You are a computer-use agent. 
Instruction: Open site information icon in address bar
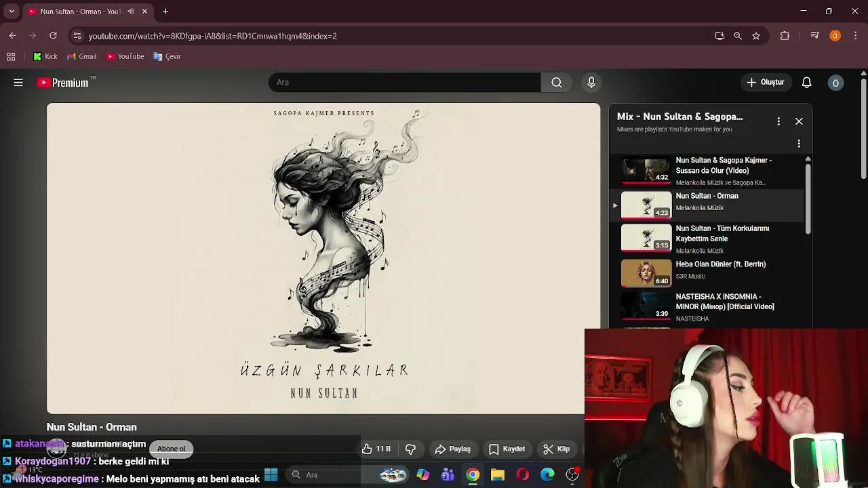point(77,36)
